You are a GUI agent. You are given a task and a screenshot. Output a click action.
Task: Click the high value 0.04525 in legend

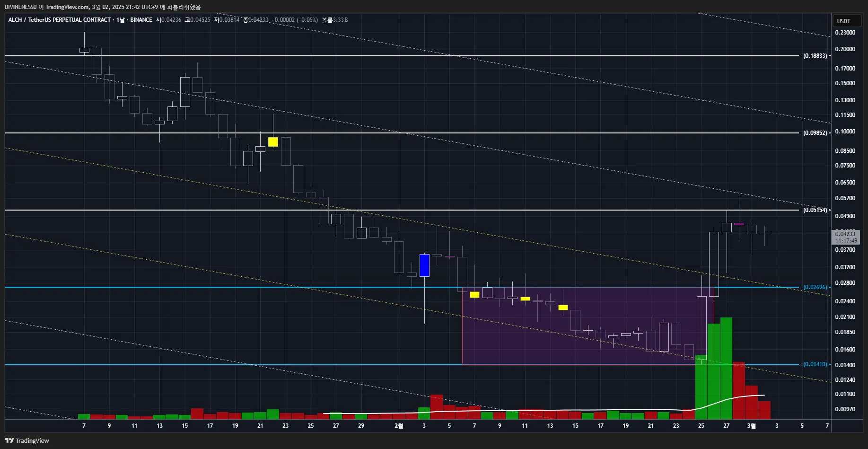[200, 20]
